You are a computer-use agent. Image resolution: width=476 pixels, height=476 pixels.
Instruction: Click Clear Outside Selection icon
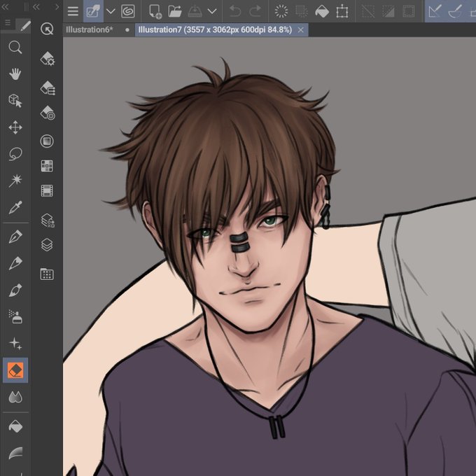[x=302, y=11]
